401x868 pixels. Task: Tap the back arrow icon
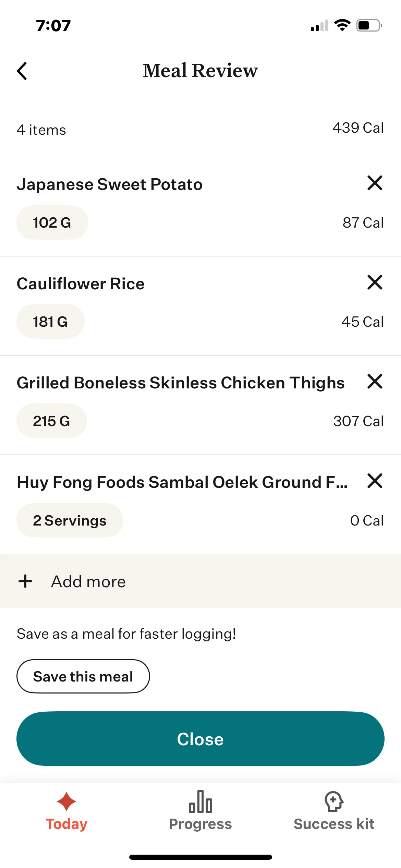(x=22, y=71)
